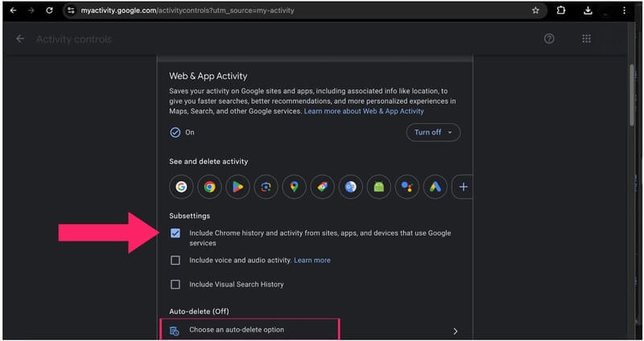
Task: Open the Turn off dropdown
Action: click(x=433, y=132)
